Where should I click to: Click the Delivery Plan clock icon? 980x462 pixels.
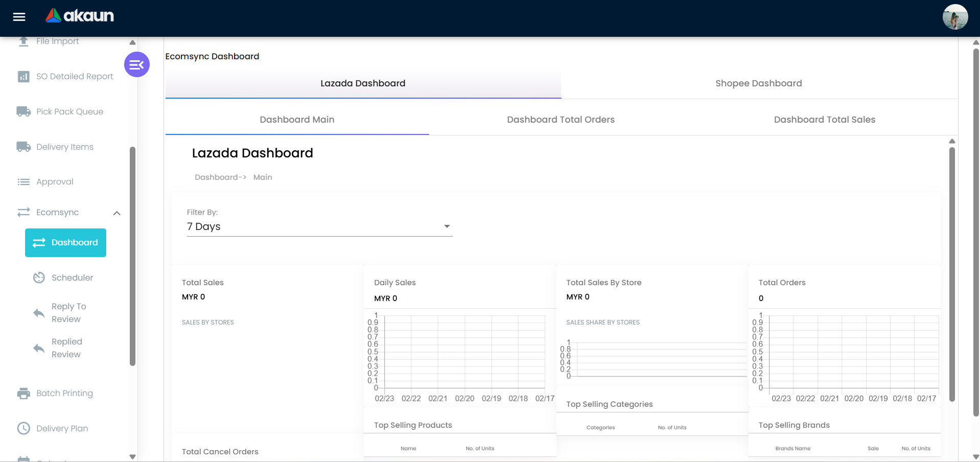click(24, 428)
